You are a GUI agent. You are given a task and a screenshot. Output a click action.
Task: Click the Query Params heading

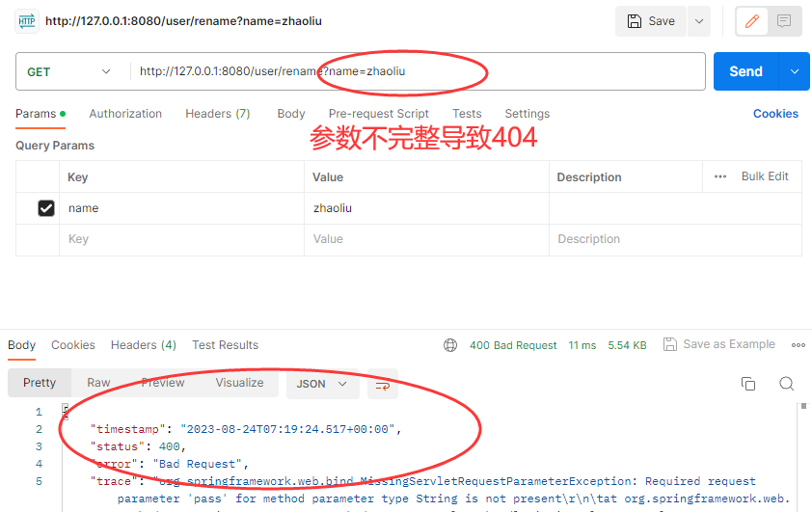[55, 146]
